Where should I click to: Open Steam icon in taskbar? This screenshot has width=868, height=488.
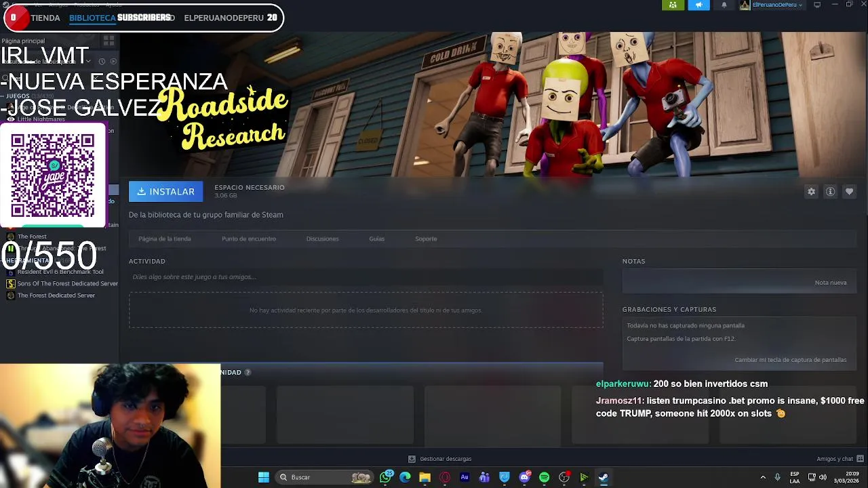[604, 477]
